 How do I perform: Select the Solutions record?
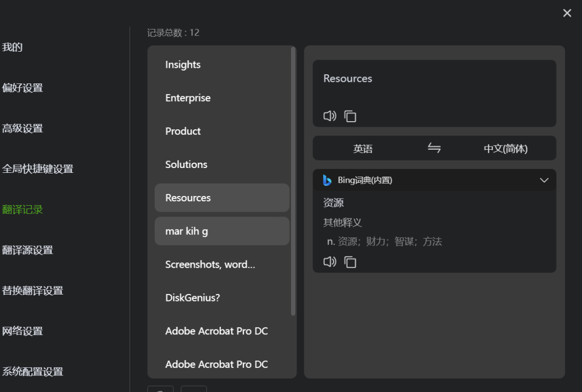coord(222,164)
